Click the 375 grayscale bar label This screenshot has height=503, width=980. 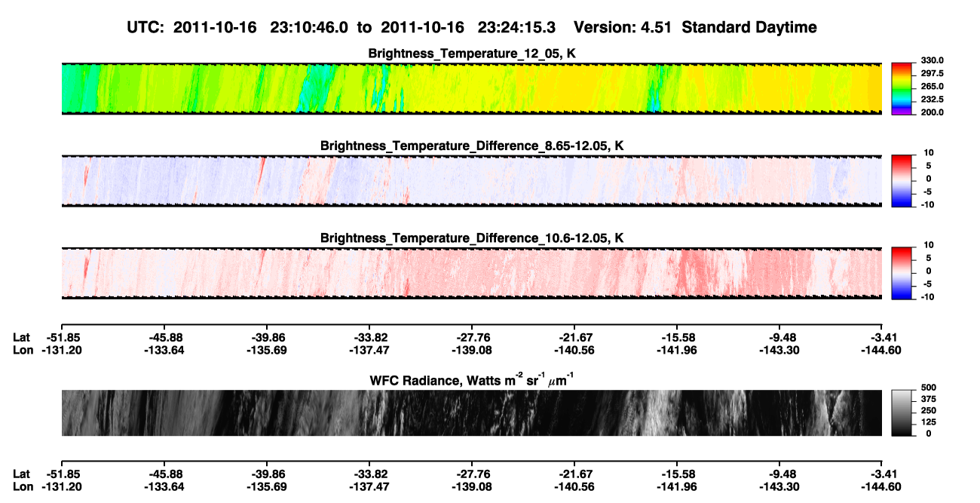tap(929, 400)
